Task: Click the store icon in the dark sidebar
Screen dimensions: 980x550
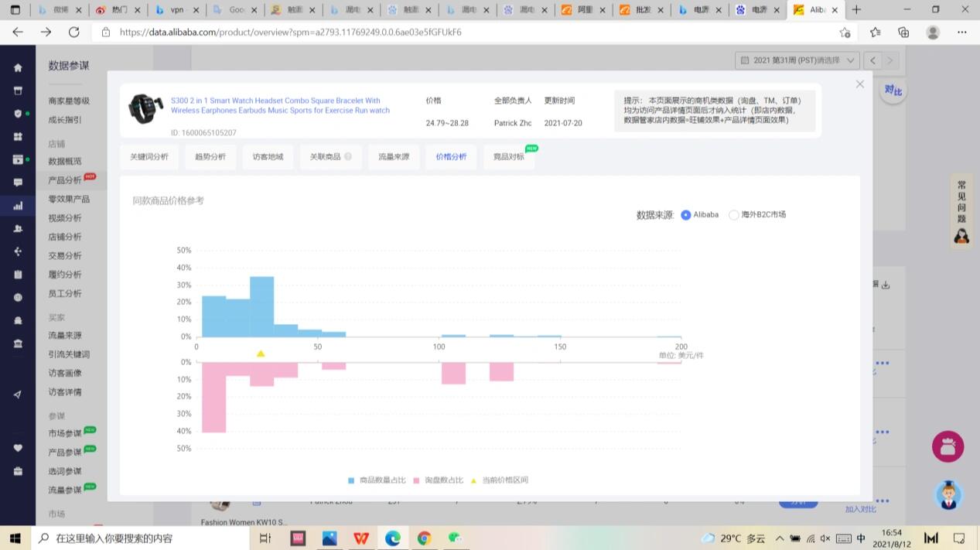Action: (x=18, y=90)
